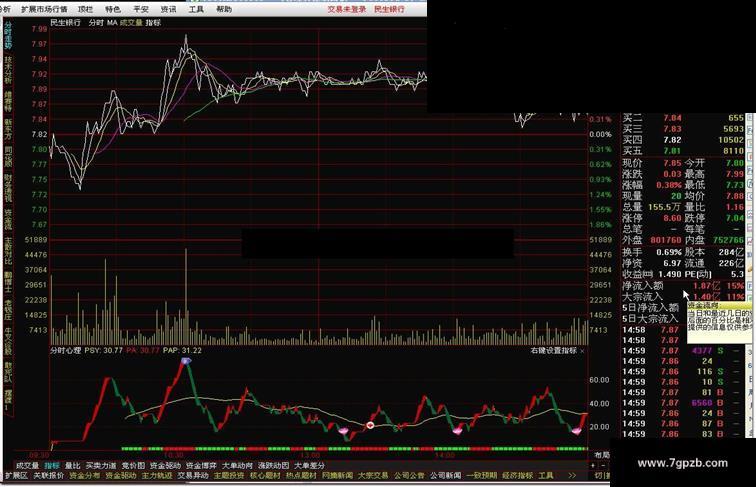Click MA label in chart header
Image resolution: width=756 pixels, height=487 pixels.
tap(112, 23)
